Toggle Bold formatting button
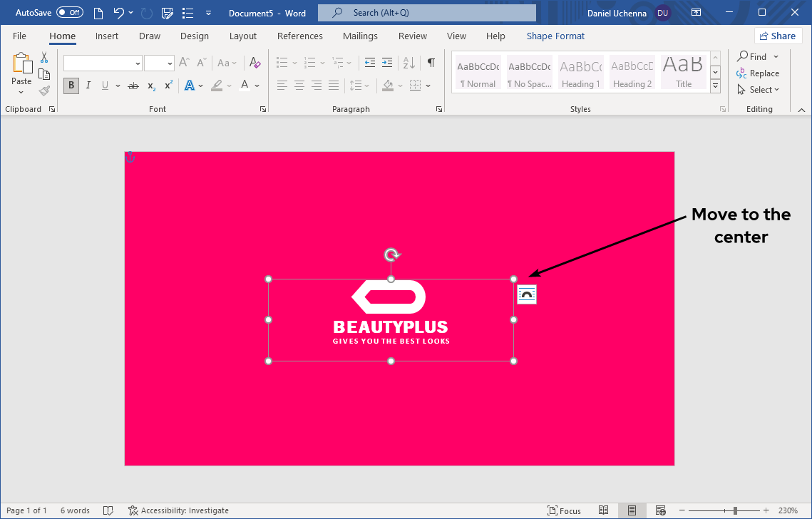 click(x=71, y=86)
